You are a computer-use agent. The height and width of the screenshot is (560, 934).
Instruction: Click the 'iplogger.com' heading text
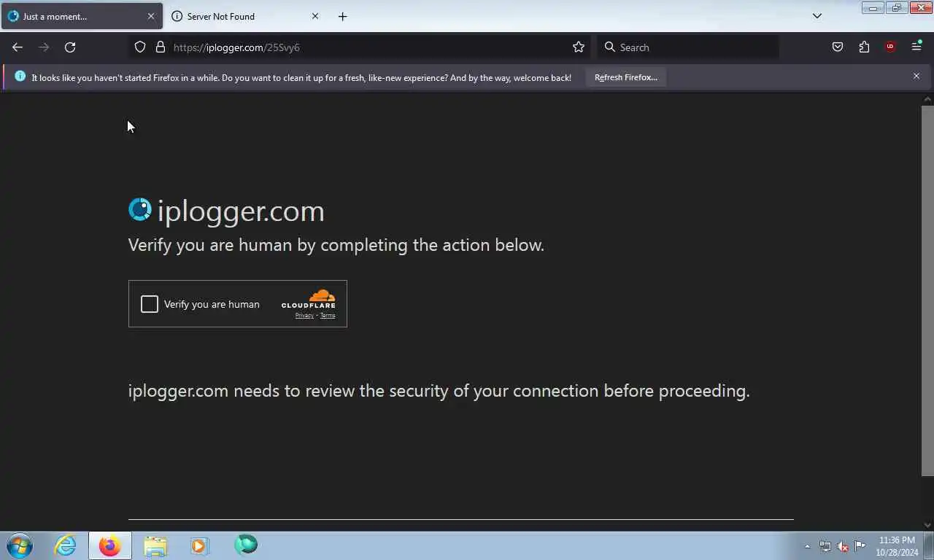click(x=241, y=211)
